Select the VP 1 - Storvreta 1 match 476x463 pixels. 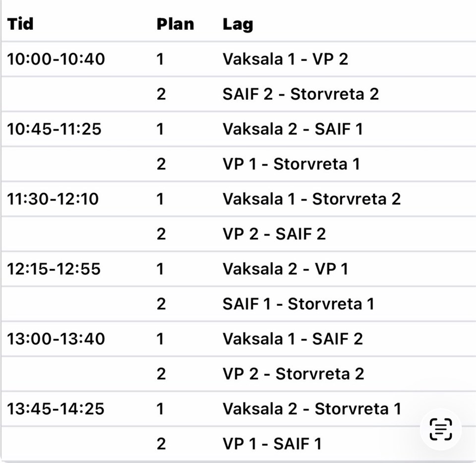(291, 164)
